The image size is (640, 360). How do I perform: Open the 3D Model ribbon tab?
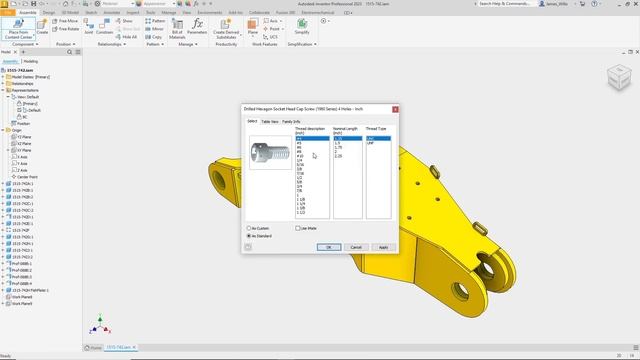[x=70, y=13]
